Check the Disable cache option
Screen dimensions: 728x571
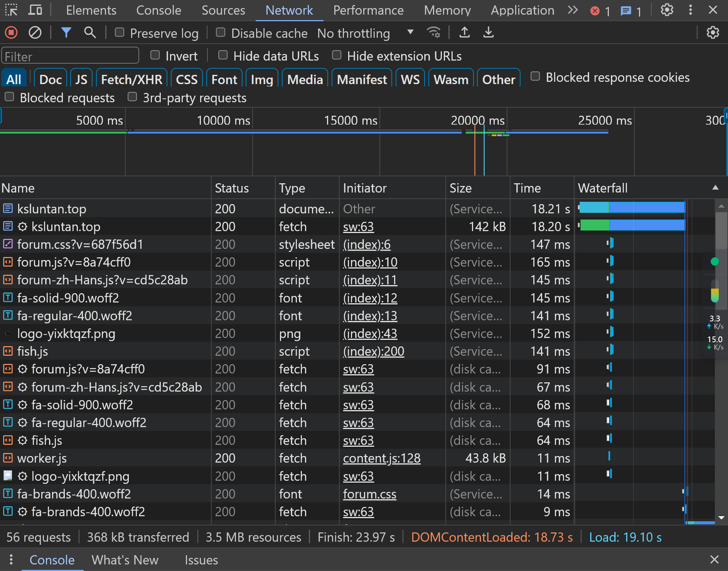point(221,33)
